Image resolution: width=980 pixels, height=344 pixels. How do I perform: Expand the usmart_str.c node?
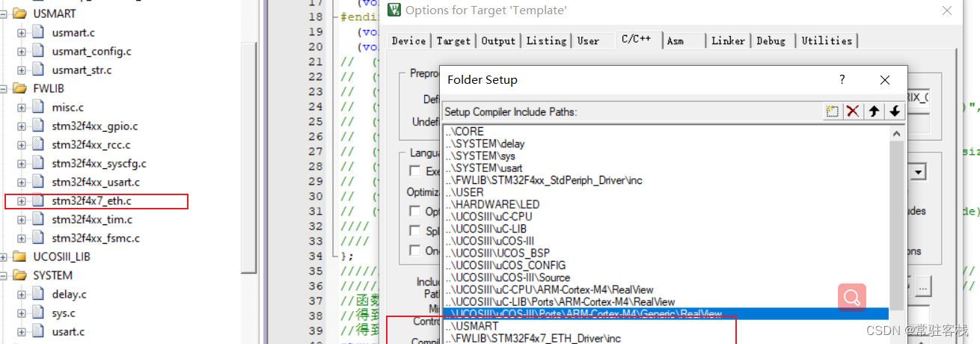[x=21, y=70]
